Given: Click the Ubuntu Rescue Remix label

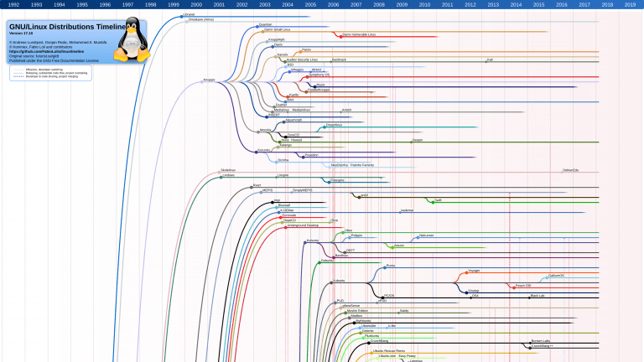Looking at the screenshot, I should point(389,350).
